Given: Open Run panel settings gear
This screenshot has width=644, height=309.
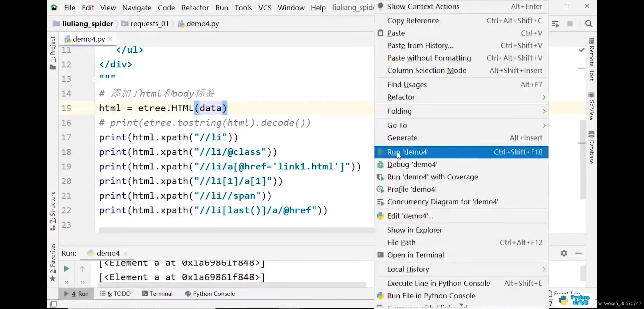Looking at the screenshot, I should 564,253.
